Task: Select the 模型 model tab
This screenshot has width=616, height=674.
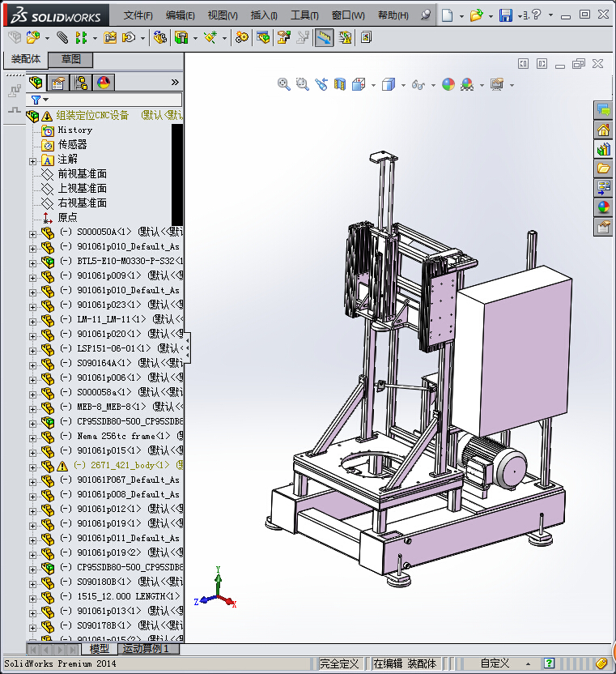Action: click(x=100, y=649)
